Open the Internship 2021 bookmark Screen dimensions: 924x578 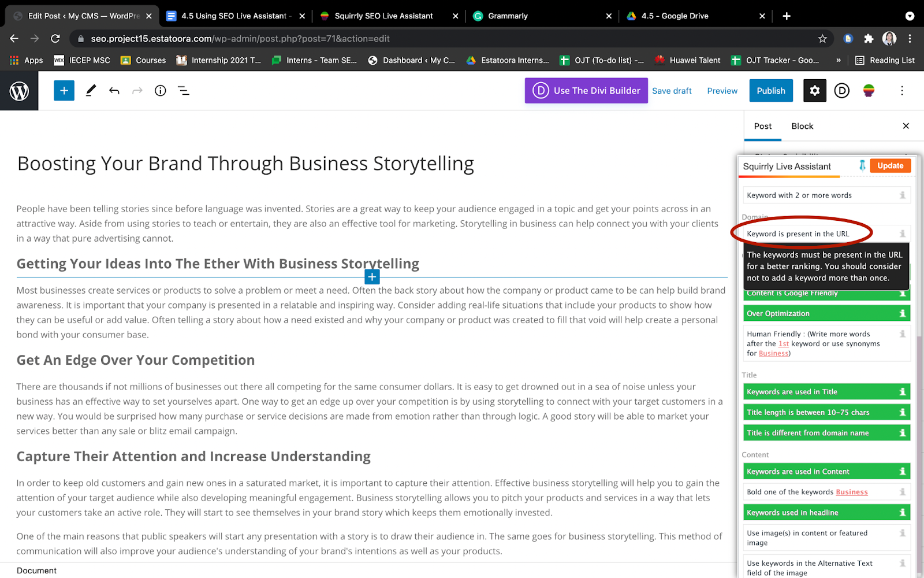pyautogui.click(x=218, y=60)
